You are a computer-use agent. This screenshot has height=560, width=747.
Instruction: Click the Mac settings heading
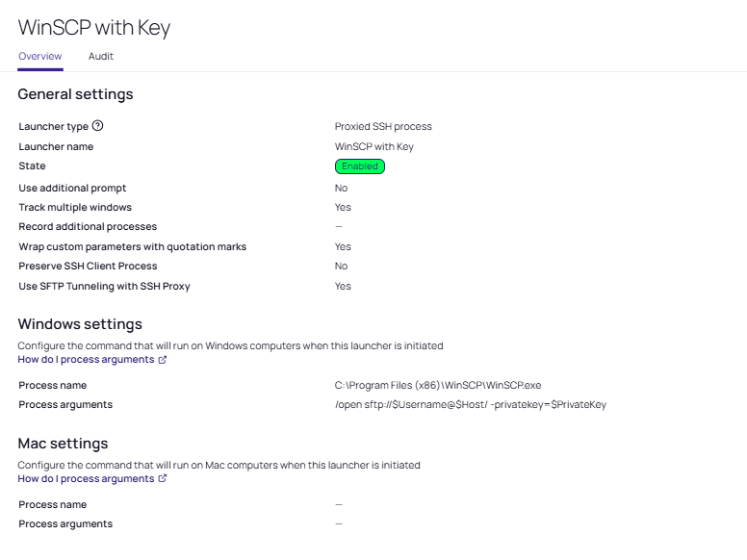click(x=64, y=444)
